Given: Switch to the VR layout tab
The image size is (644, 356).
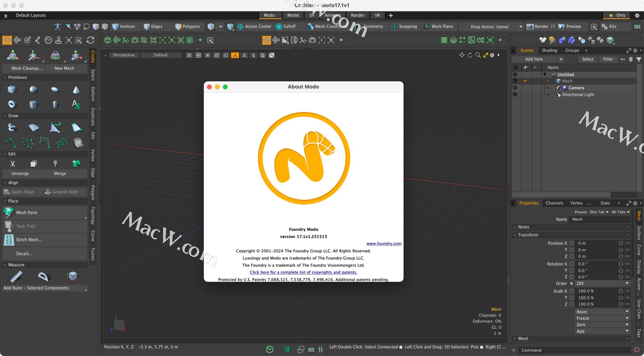Looking at the screenshot, I should point(377,15).
